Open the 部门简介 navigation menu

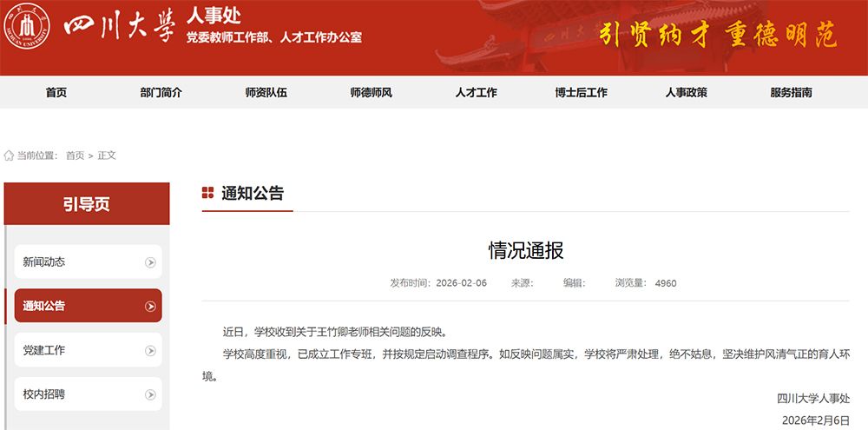[161, 93]
